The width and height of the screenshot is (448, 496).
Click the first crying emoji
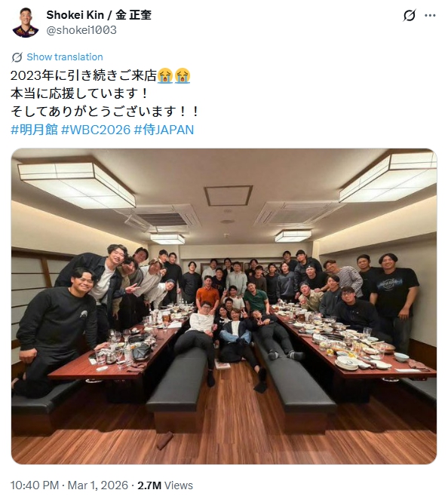click(165, 75)
